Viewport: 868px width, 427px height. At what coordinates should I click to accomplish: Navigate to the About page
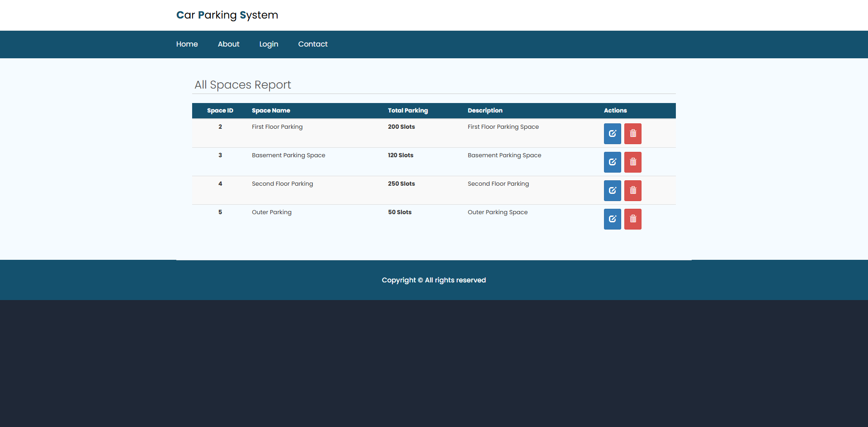click(x=228, y=44)
